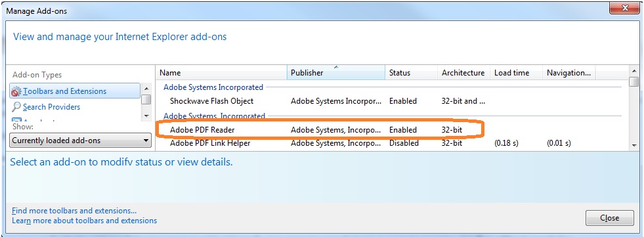Click Add-on Types scrollbar up arrow
Screen dimensions: 644x237
pos(146,89)
